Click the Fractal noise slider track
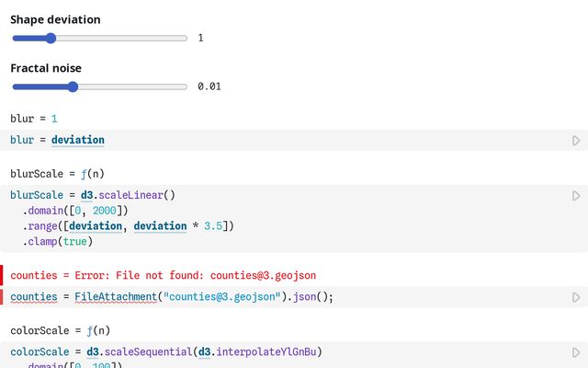 click(x=99, y=86)
